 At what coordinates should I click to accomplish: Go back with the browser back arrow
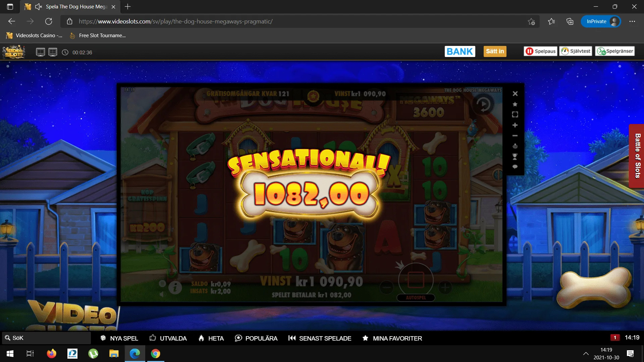pos(12,21)
